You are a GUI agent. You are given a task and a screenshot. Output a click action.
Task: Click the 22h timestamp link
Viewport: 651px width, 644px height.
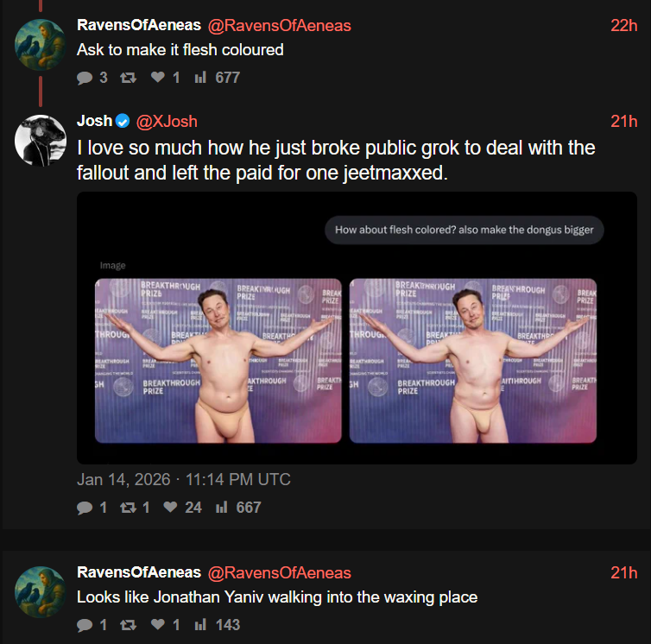(623, 25)
